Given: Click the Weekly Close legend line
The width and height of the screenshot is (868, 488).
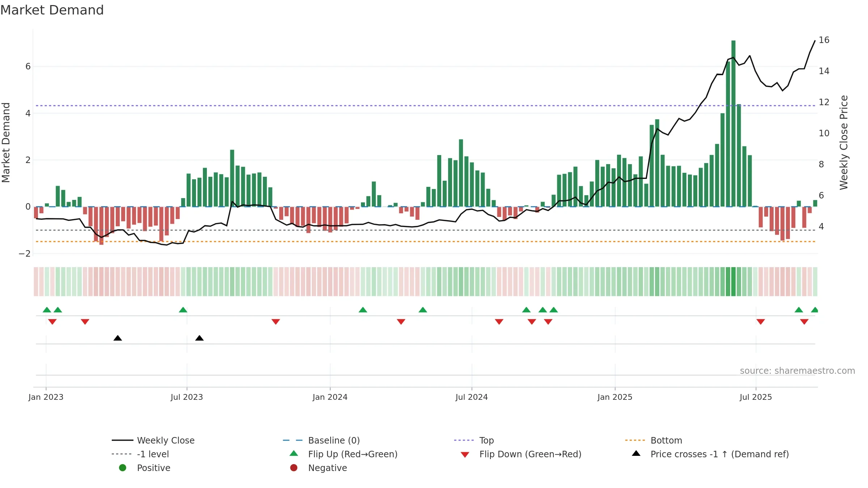Looking at the screenshot, I should click(x=123, y=440).
